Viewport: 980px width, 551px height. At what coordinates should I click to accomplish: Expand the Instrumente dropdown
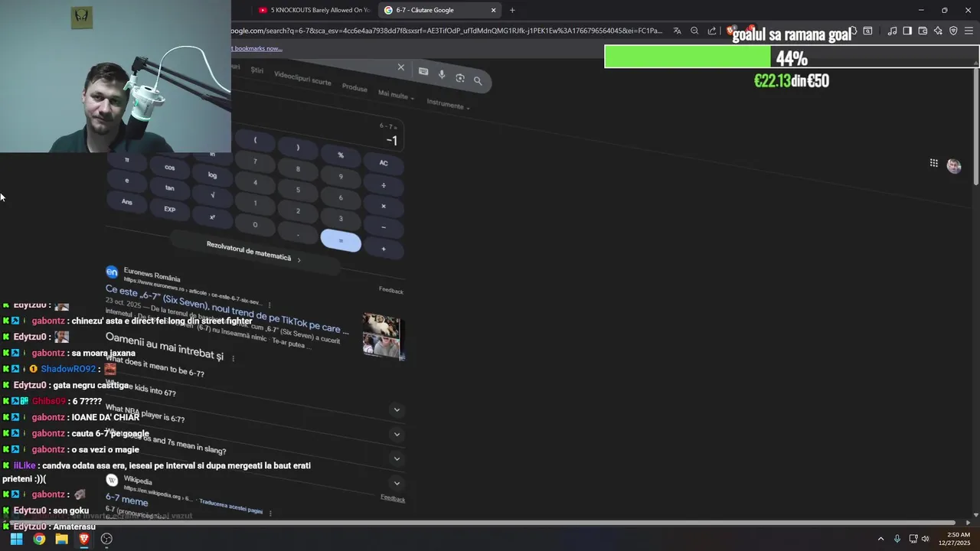[x=448, y=104]
